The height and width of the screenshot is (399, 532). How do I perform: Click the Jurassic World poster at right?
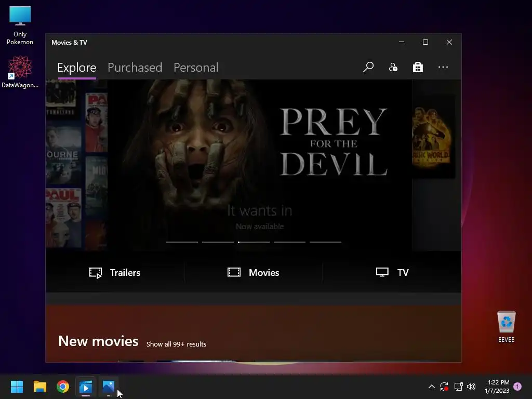click(x=433, y=136)
